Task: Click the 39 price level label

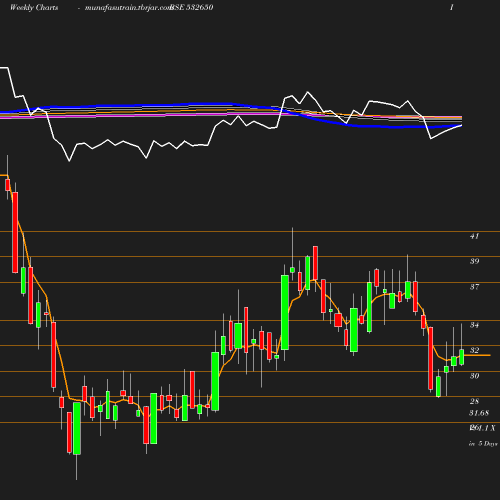Action: (474, 261)
